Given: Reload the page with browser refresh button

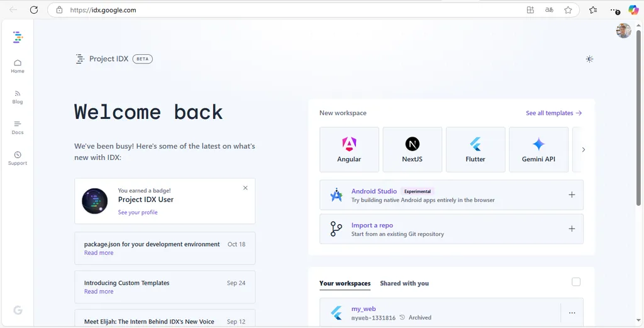Looking at the screenshot, I should [34, 10].
